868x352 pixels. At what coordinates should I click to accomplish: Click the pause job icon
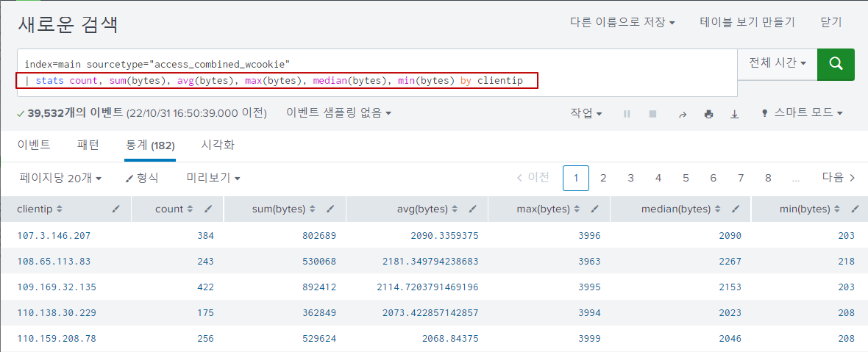pos(627,114)
